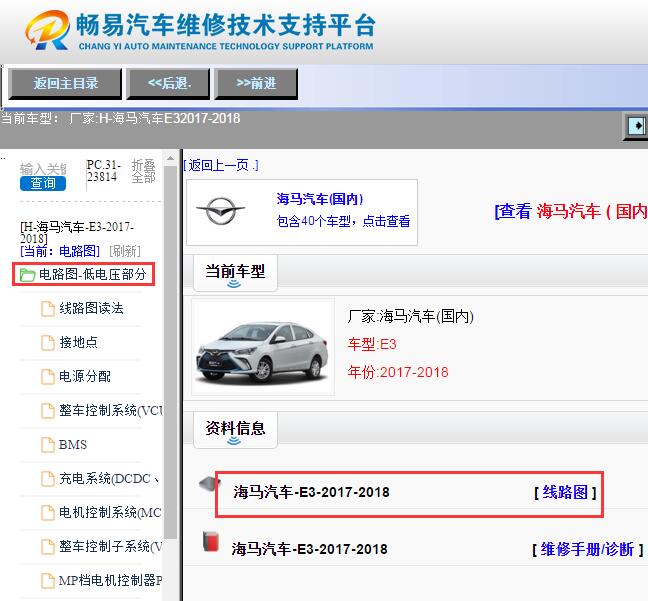Click 年份:2017-2018 text
Viewport: 648px width, 601px height.
(398, 372)
